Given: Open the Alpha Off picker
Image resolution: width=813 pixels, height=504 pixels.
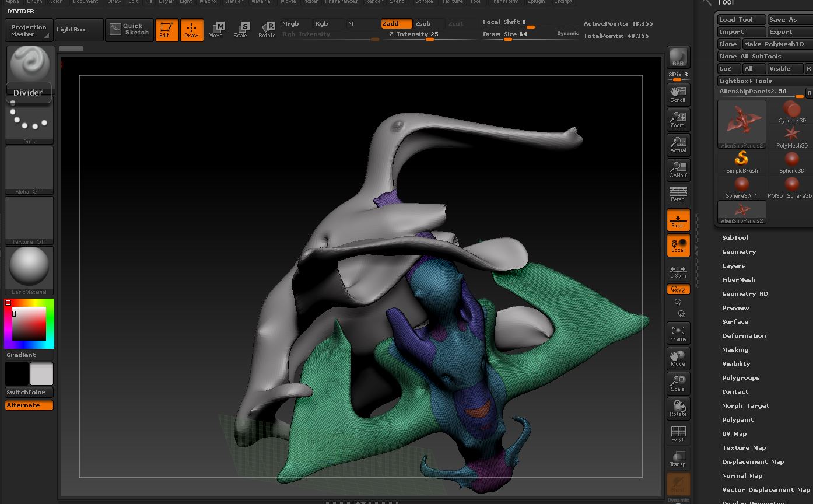Looking at the screenshot, I should (x=29, y=170).
